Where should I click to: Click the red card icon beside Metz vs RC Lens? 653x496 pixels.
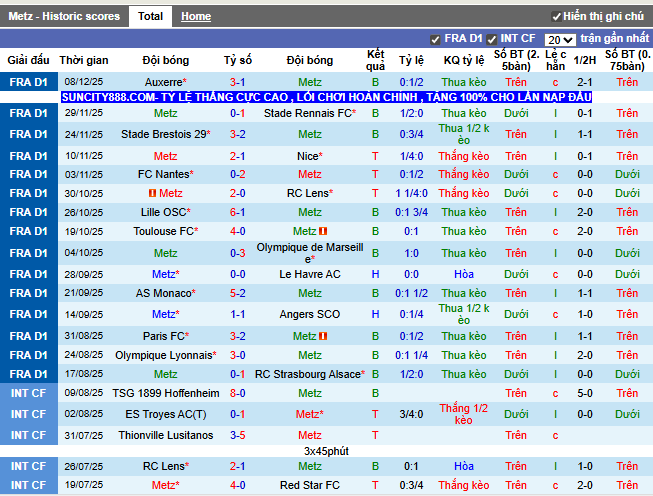(152, 193)
